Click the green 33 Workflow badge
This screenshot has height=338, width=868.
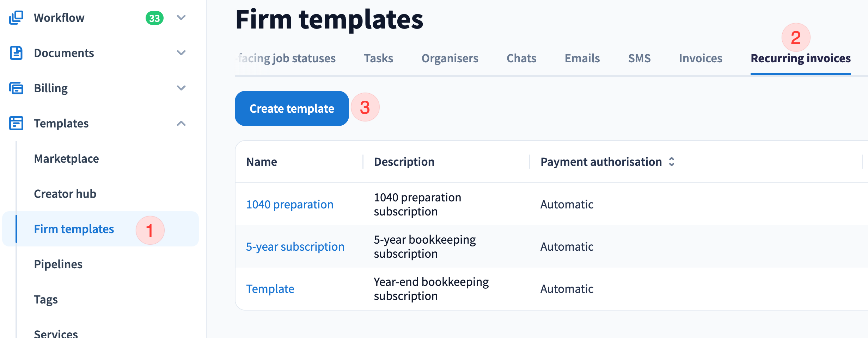click(x=154, y=18)
